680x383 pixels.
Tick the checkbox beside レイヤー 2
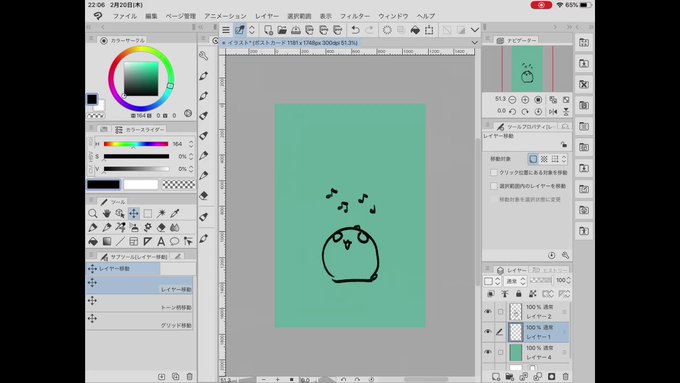coord(500,311)
